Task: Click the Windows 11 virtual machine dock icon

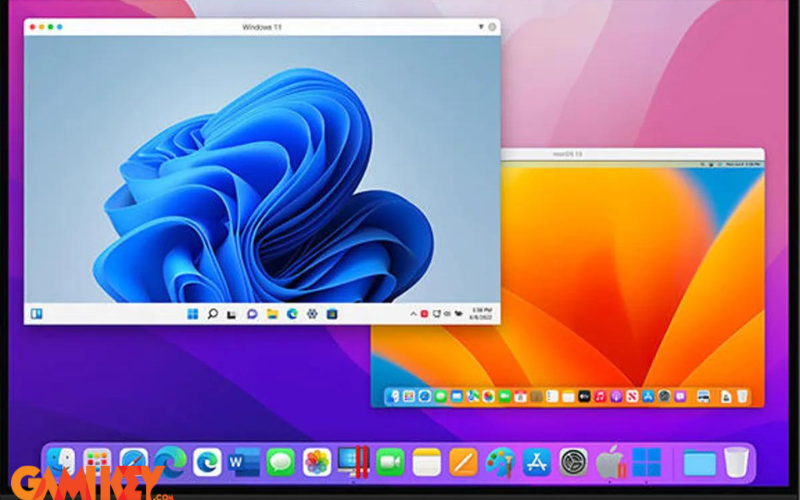Action: [x=646, y=462]
